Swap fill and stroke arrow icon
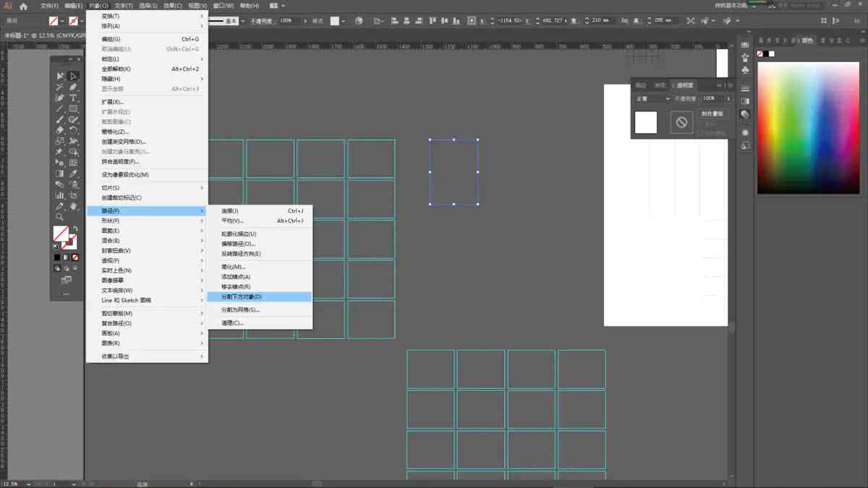This screenshot has height=488, width=868. pyautogui.click(x=75, y=228)
